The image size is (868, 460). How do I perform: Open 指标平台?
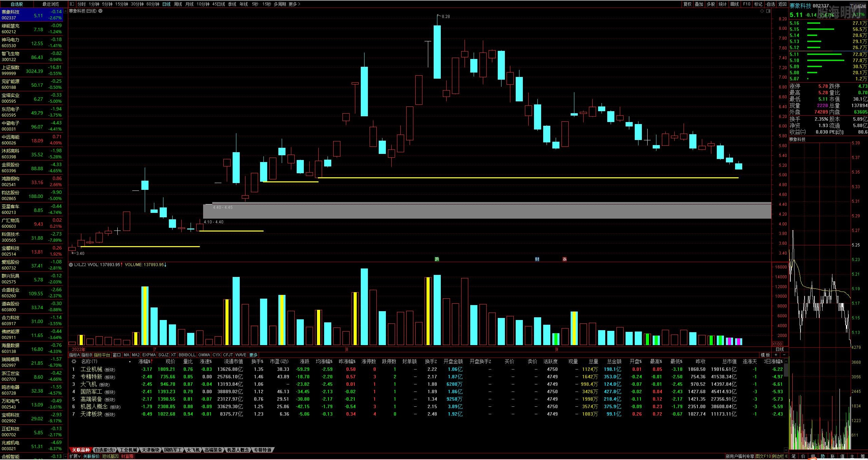pos(102,355)
